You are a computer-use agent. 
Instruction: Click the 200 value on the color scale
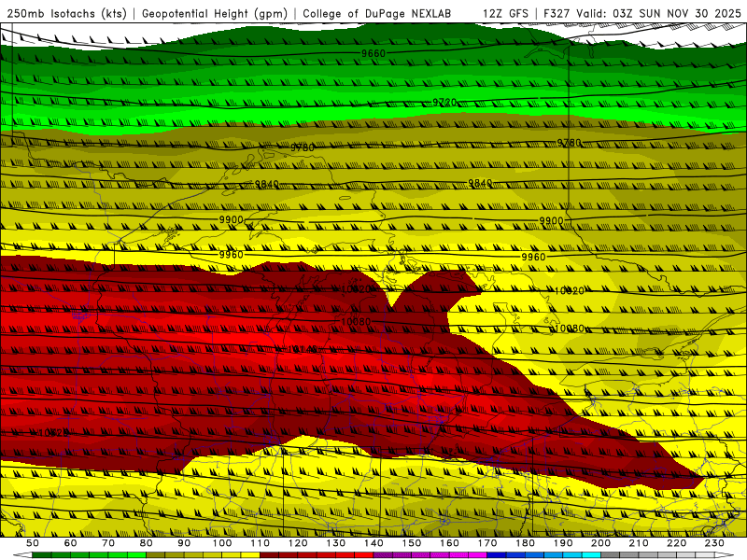[600, 543]
